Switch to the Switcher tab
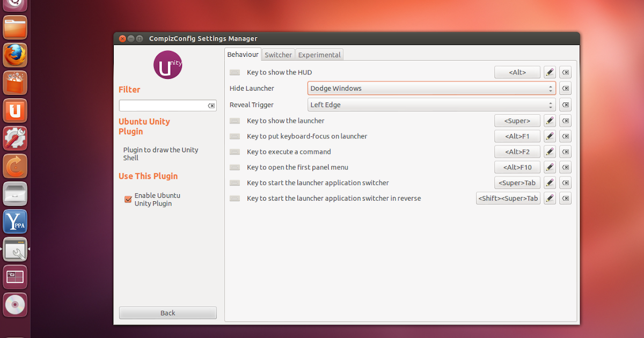Screen dimensions: 644x338 tap(278, 54)
